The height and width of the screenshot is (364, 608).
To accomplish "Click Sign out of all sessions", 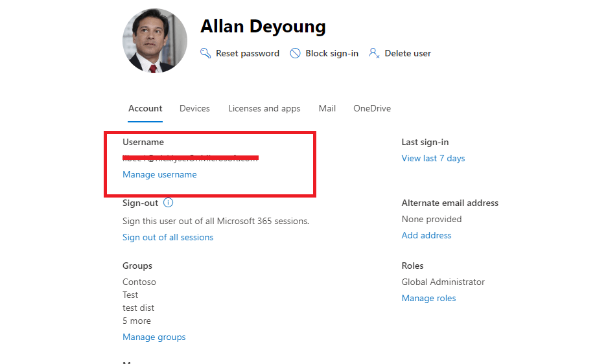I will click(x=168, y=237).
